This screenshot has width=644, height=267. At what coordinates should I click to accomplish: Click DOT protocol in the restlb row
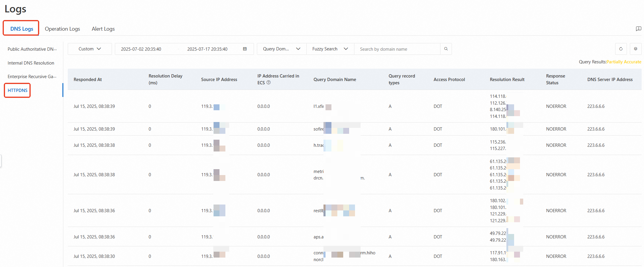pyautogui.click(x=438, y=211)
